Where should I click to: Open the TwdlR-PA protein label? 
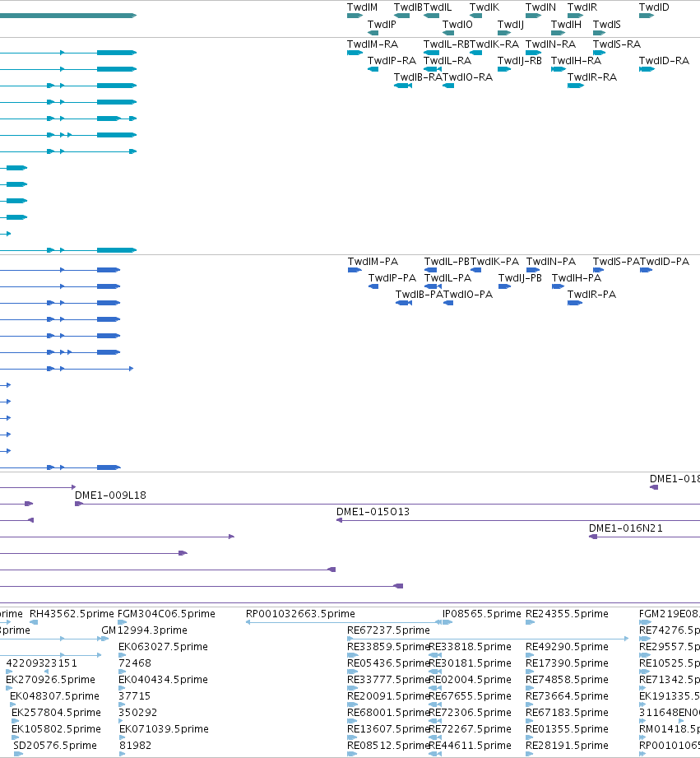pyautogui.click(x=591, y=295)
